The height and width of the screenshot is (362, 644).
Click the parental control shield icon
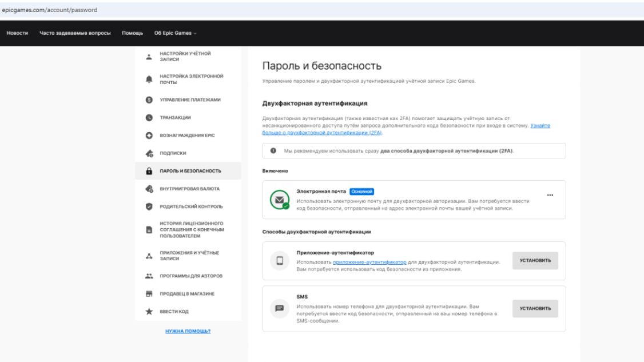pyautogui.click(x=149, y=206)
